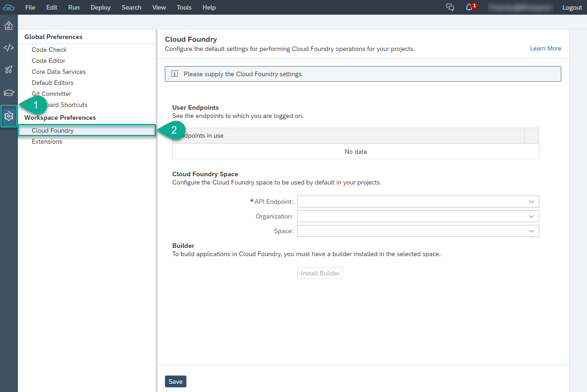The width and height of the screenshot is (587, 392).
Task: Open the feedback chat icon
Action: [x=450, y=7]
